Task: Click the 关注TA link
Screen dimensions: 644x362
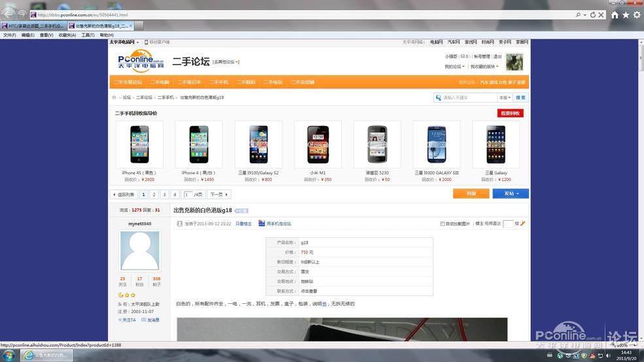Action: tap(127, 320)
